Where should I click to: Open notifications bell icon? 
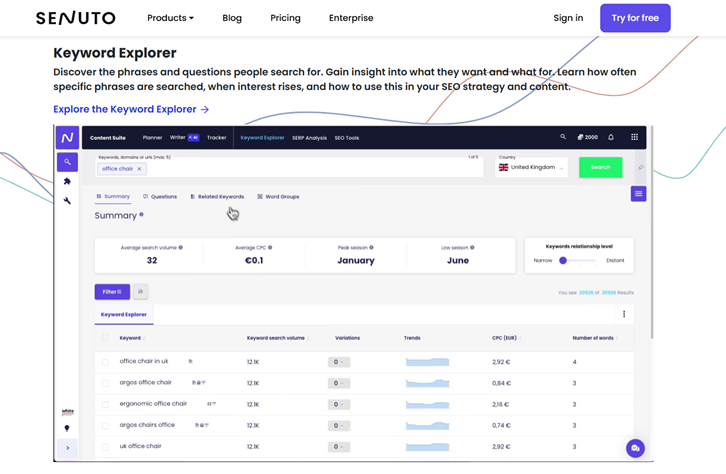click(611, 137)
